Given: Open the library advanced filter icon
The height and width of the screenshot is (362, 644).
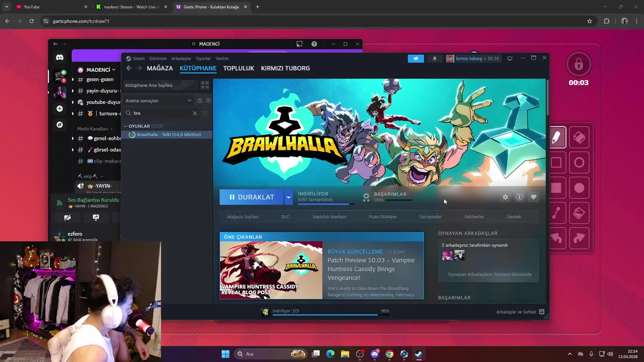Looking at the screenshot, I should 205,113.
